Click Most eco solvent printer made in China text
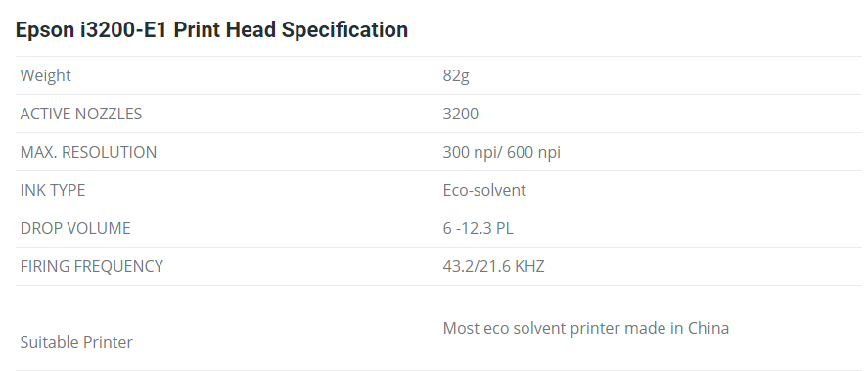Screen dimensions: 868x371 pyautogui.click(x=585, y=328)
